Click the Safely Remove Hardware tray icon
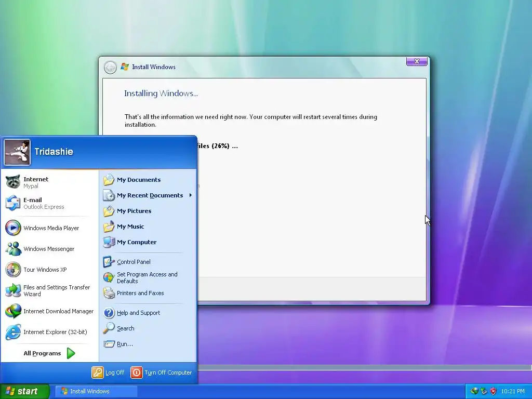532x399 pixels. tap(484, 391)
